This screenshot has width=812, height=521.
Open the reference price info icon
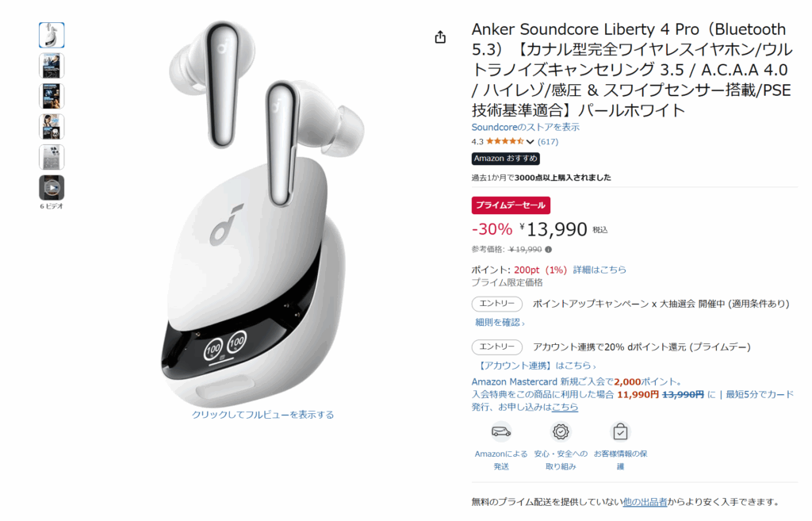coord(549,249)
